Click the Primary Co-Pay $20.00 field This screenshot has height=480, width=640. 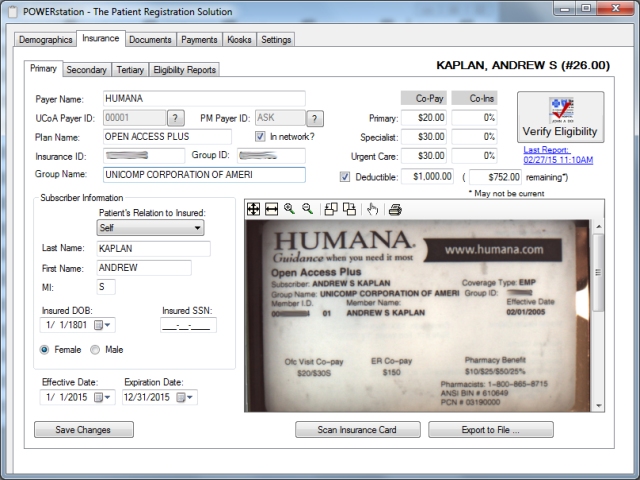(424, 118)
